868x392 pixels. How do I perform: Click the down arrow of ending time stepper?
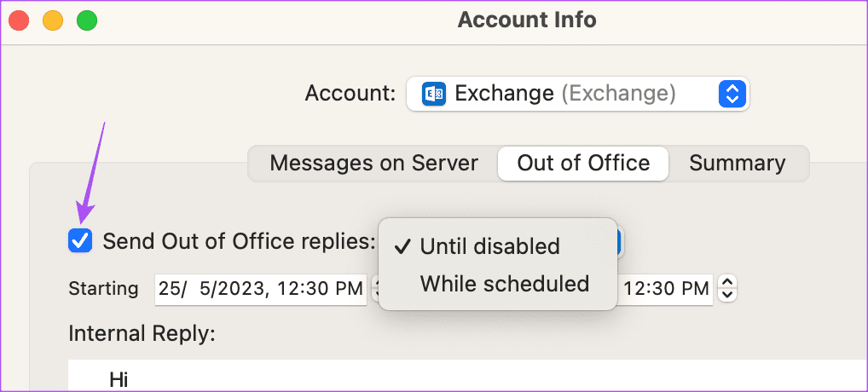point(728,295)
